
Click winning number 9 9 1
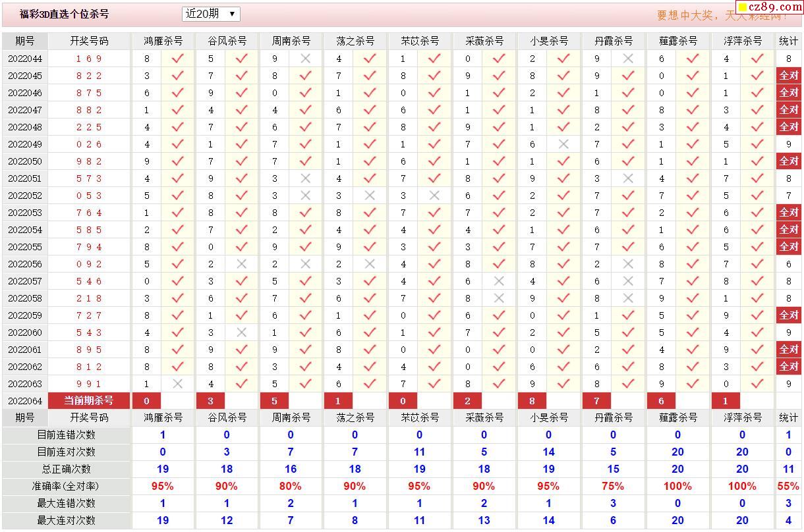89,384
